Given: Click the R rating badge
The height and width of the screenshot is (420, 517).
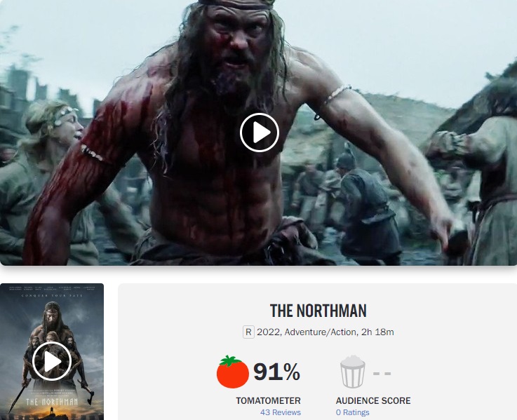Looking at the screenshot, I should coord(248,332).
